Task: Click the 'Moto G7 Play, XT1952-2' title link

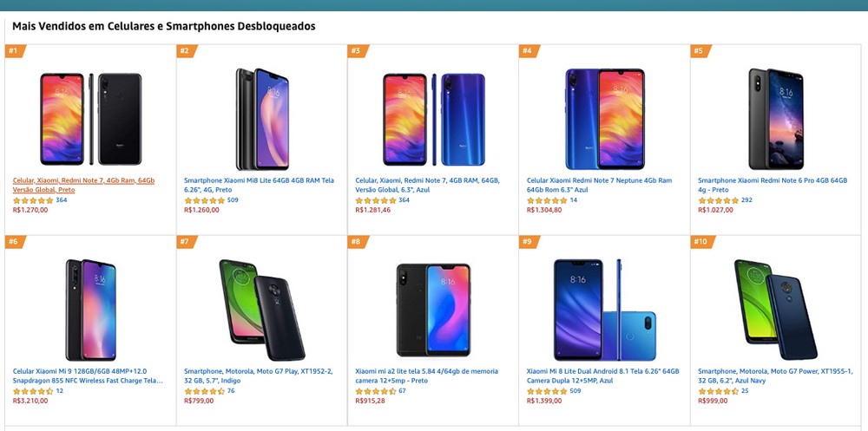Action: pos(258,375)
